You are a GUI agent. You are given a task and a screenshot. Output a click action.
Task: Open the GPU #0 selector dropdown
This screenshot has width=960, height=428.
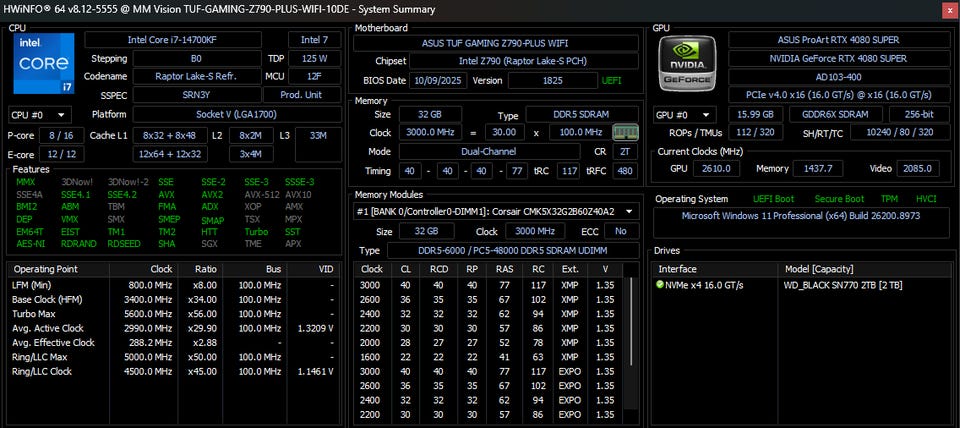tap(684, 115)
